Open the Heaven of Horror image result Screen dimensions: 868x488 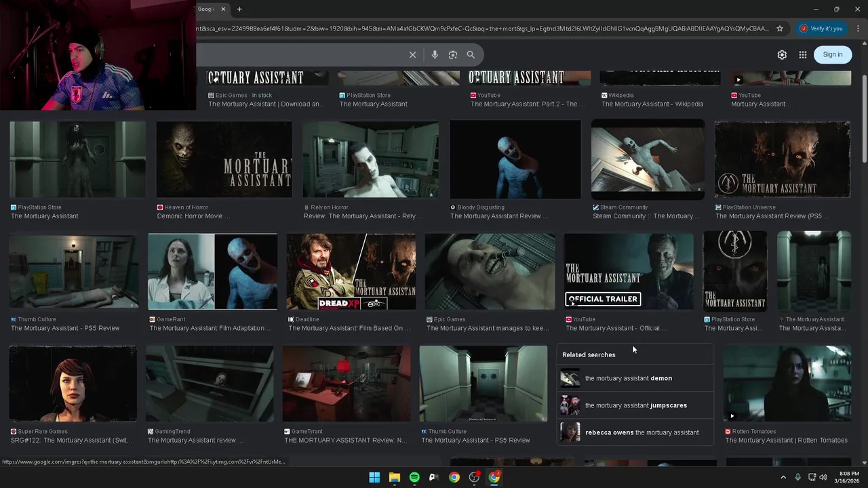pyautogui.click(x=224, y=160)
